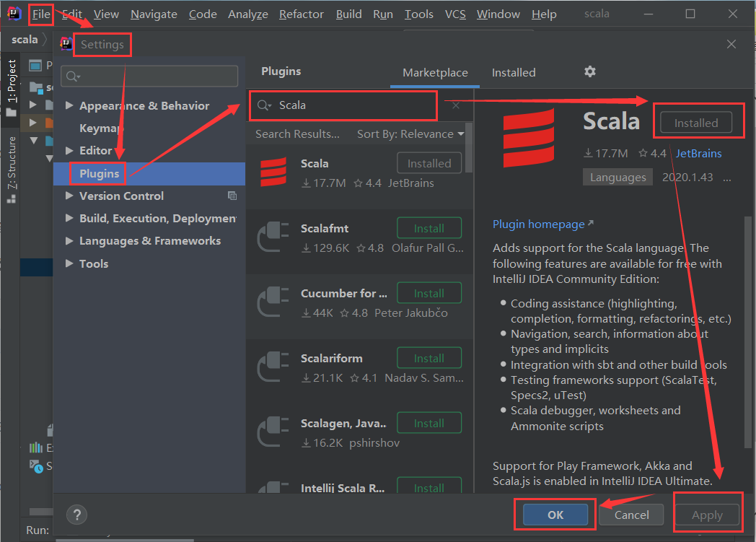The image size is (756, 542).
Task: Expand the Editor settings group
Action: (x=69, y=150)
